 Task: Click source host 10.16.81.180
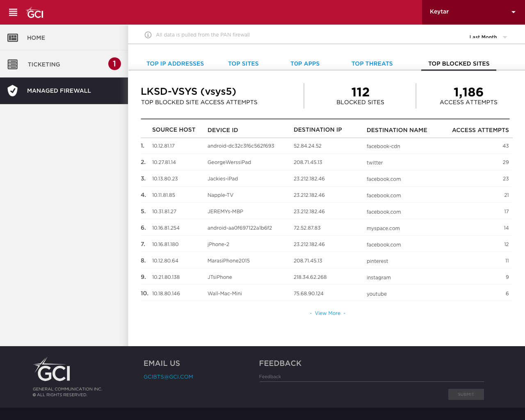[x=165, y=244]
